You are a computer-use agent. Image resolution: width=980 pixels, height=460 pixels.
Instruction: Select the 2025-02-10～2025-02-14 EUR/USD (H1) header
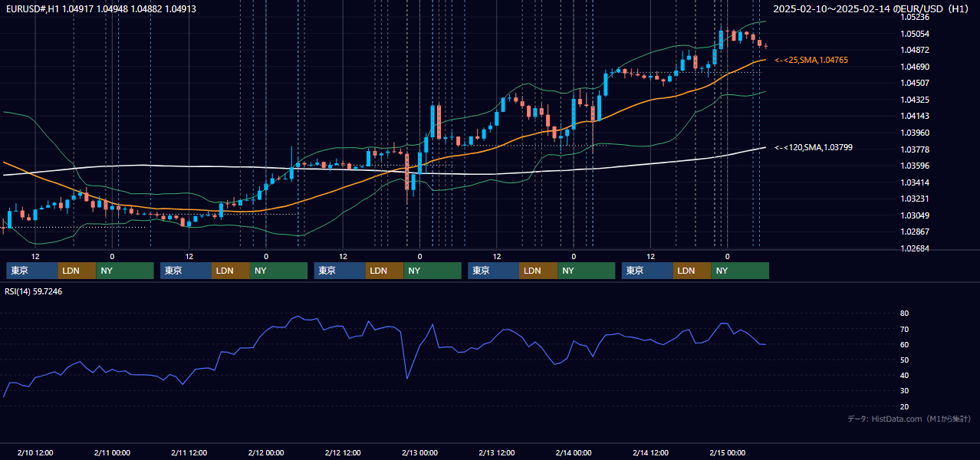872,9
